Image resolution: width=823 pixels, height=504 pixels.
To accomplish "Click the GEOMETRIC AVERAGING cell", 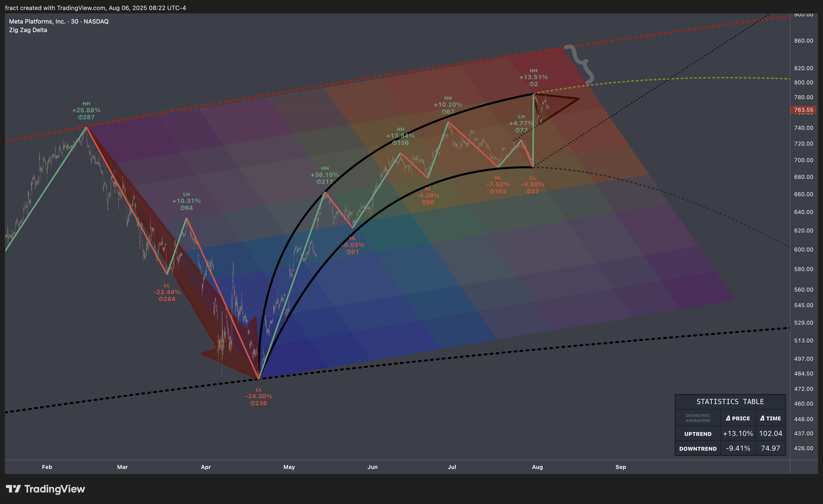I will [x=698, y=418].
